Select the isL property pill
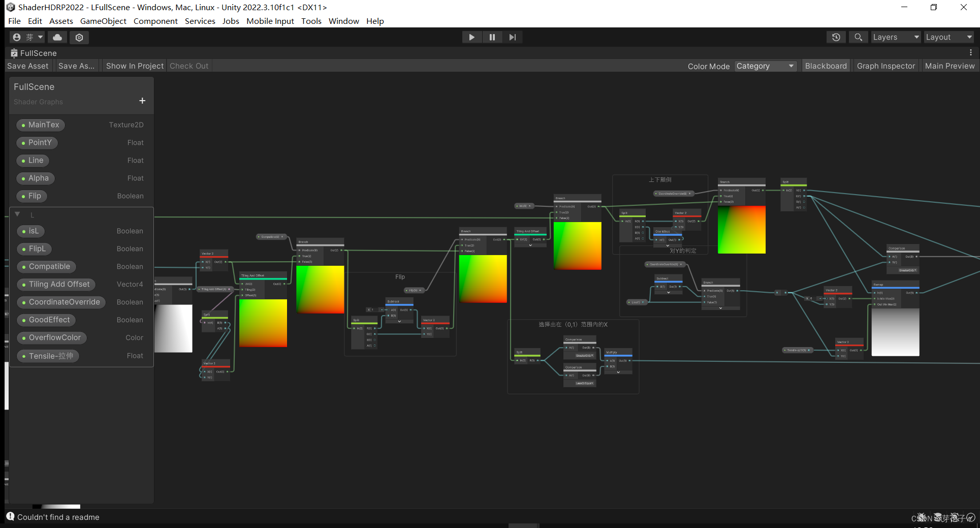This screenshot has width=980, height=528. pyautogui.click(x=31, y=231)
